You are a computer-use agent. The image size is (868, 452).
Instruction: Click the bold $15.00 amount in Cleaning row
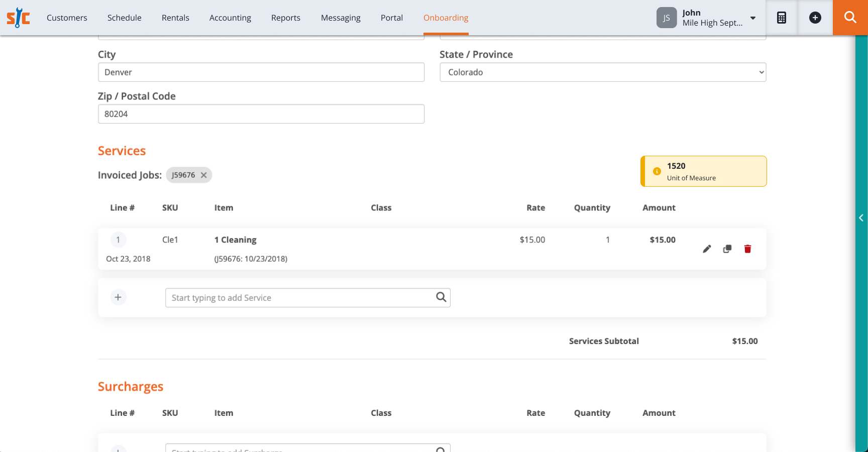(x=663, y=240)
